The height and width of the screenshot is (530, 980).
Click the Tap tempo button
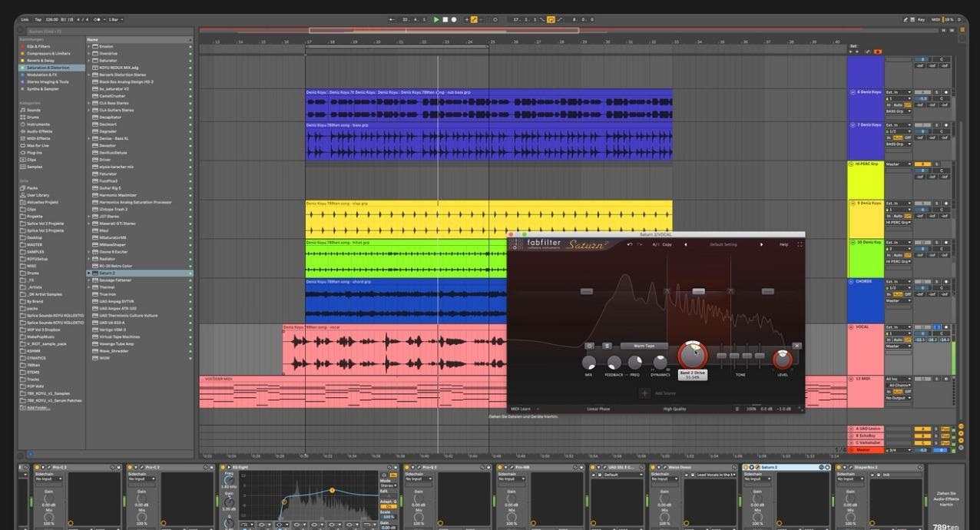[x=37, y=19]
